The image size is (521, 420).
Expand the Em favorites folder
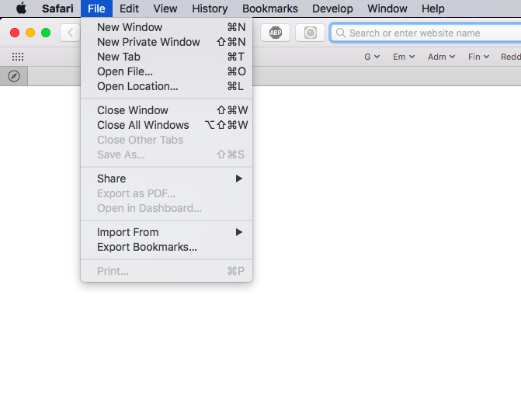coord(404,57)
